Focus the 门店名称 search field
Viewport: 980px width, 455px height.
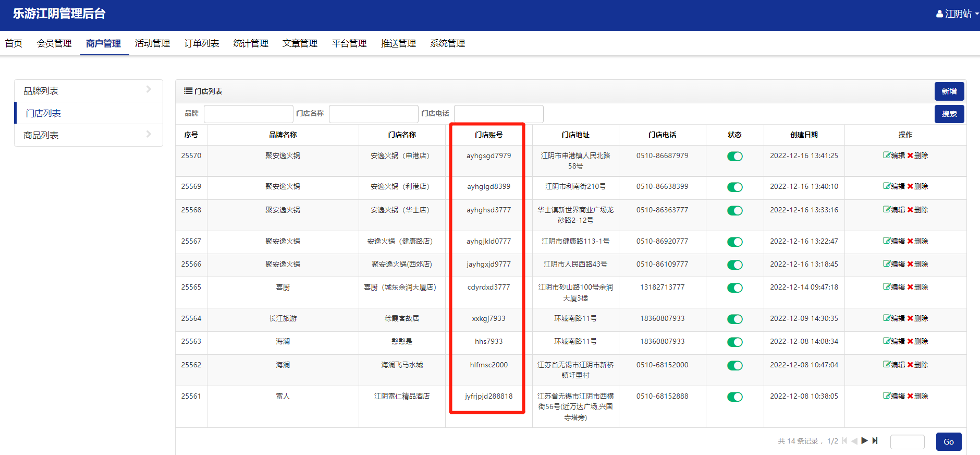373,114
